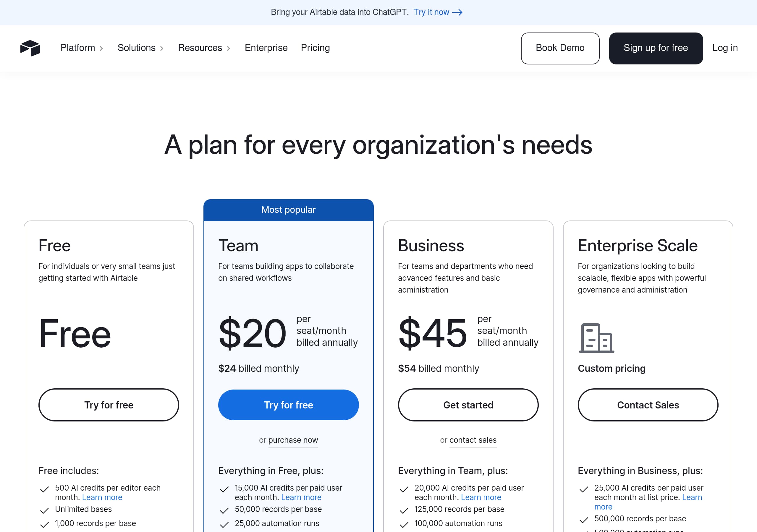The height and width of the screenshot is (532, 757).
Task: Click the checkmark beside 500,000 records per base
Action: (x=584, y=520)
